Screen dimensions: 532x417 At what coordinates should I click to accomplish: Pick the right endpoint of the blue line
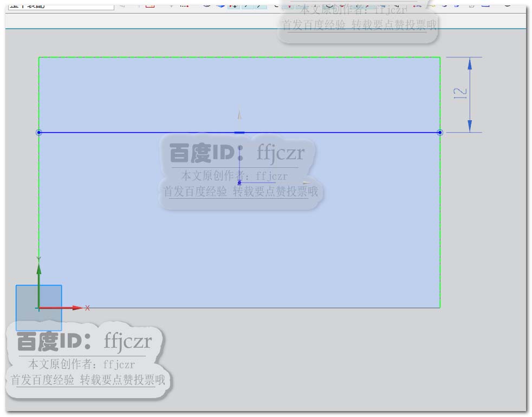440,132
